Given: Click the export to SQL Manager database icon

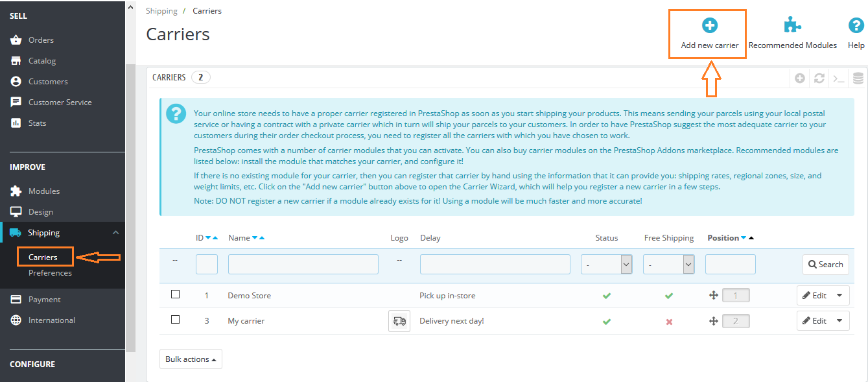Looking at the screenshot, I should click(x=858, y=78).
